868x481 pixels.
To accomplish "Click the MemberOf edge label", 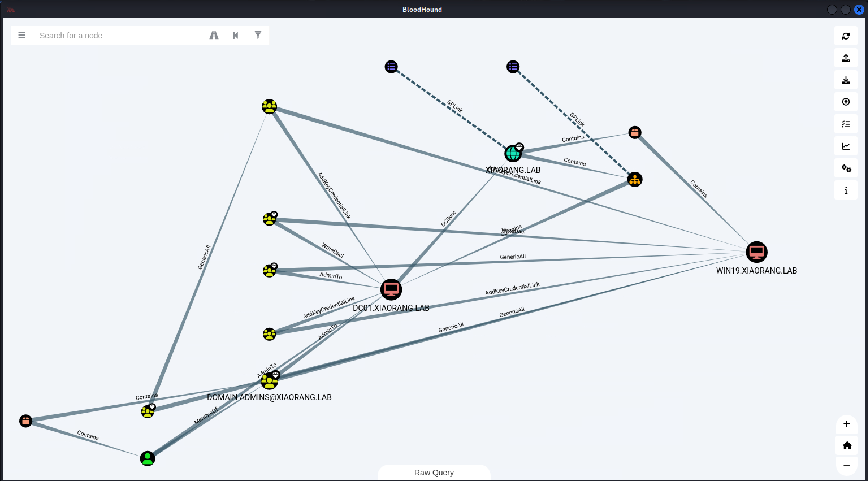I will tap(206, 416).
